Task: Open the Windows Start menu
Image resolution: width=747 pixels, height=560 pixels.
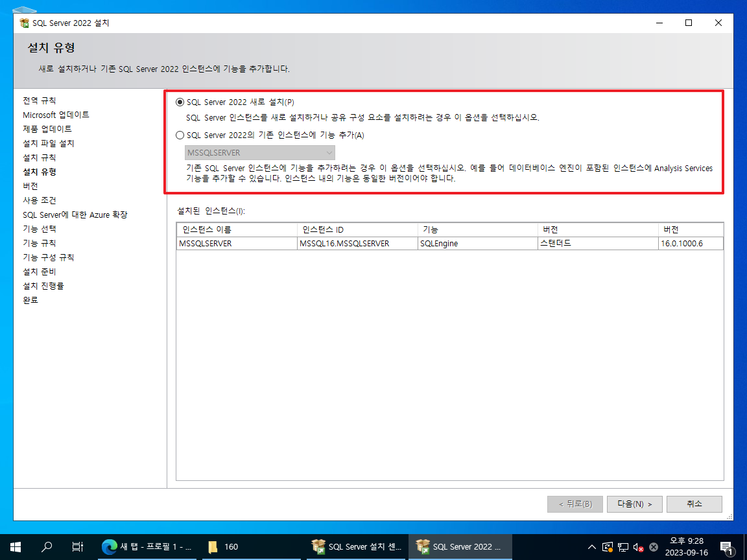Action: pos(16,546)
